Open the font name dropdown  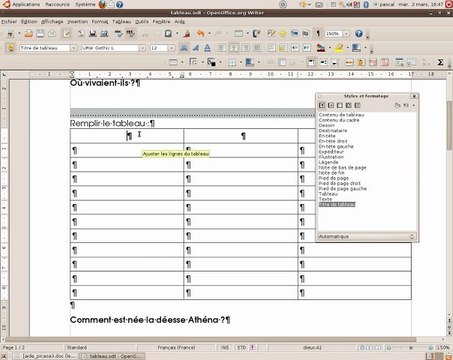[142, 48]
